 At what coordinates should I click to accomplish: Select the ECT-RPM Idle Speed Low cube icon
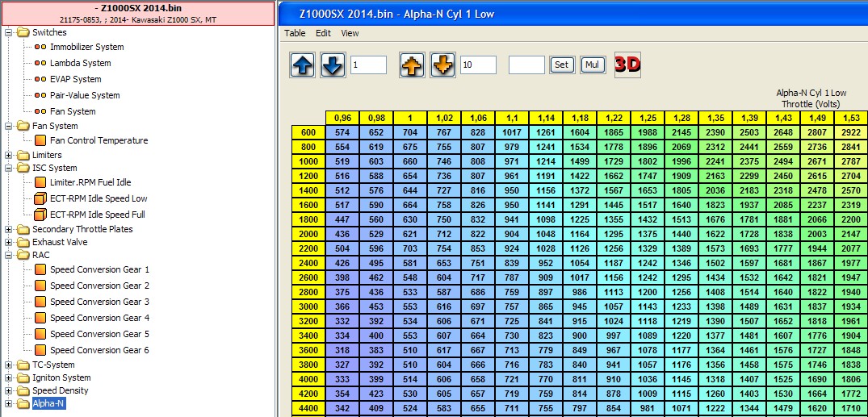(40, 198)
